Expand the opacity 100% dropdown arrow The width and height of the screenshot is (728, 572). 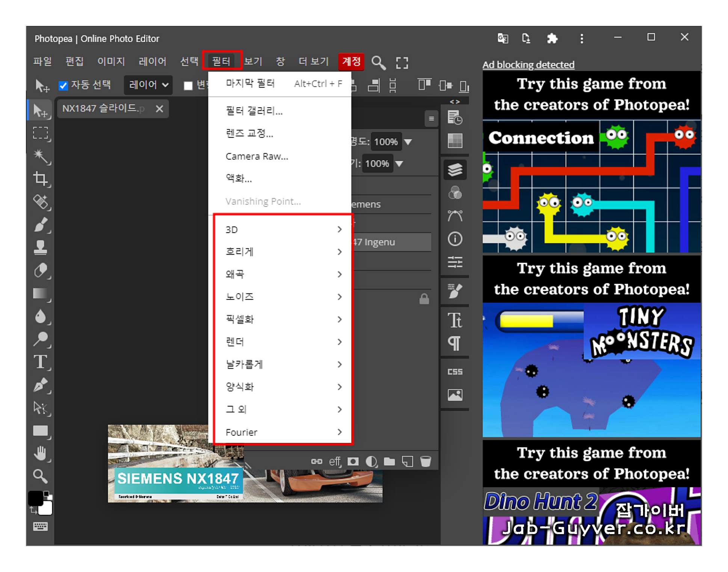[x=408, y=142]
